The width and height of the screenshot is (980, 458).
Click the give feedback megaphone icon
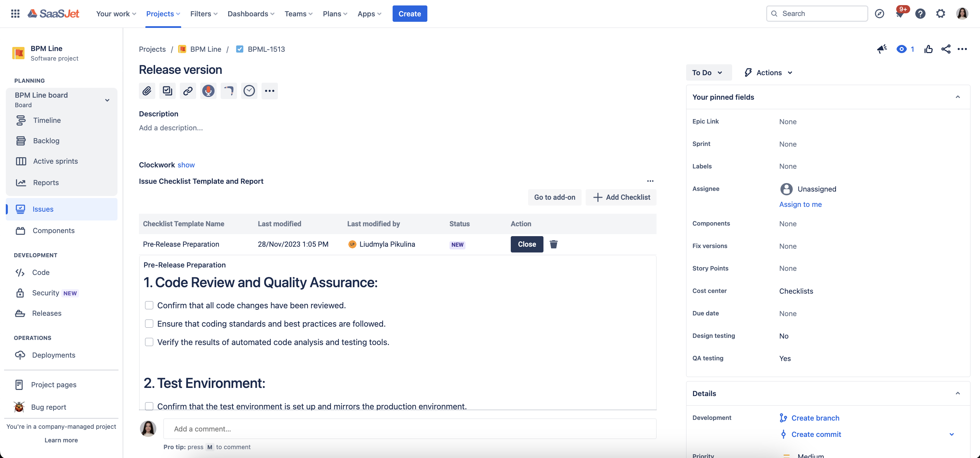pyautogui.click(x=882, y=49)
